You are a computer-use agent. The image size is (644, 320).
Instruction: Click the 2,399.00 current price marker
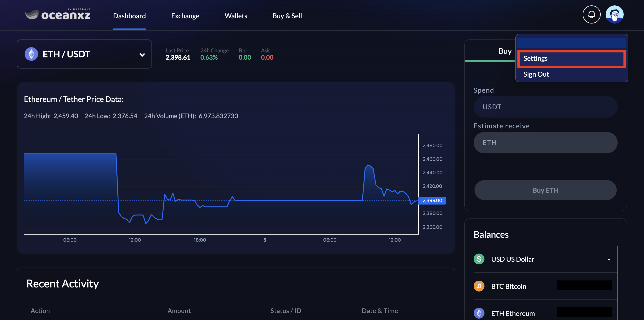[x=432, y=200]
